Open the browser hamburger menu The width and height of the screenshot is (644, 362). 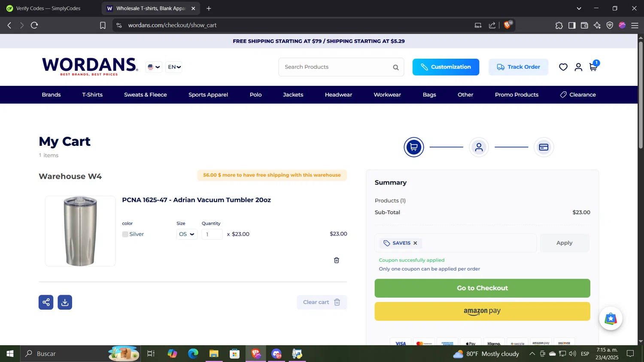[635, 25]
